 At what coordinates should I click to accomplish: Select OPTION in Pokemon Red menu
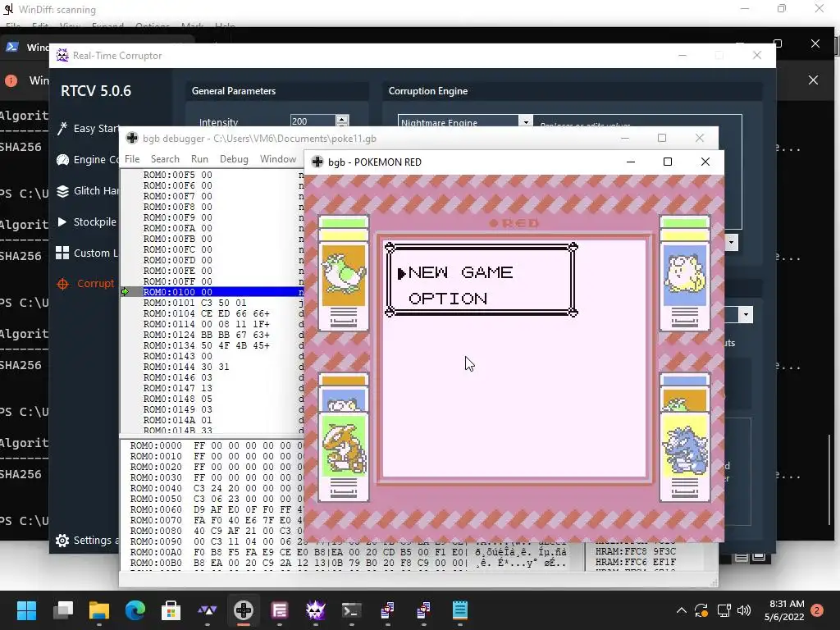[x=448, y=299]
